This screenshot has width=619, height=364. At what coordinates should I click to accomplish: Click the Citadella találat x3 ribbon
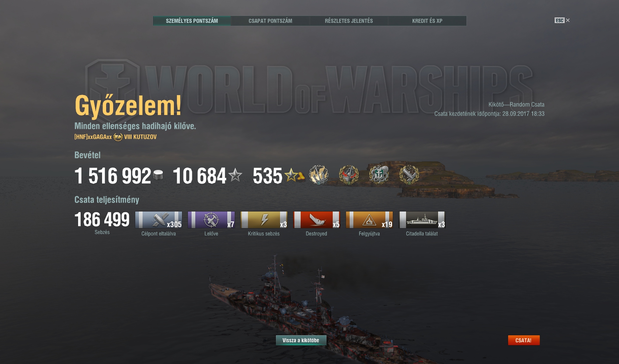pyautogui.click(x=422, y=220)
